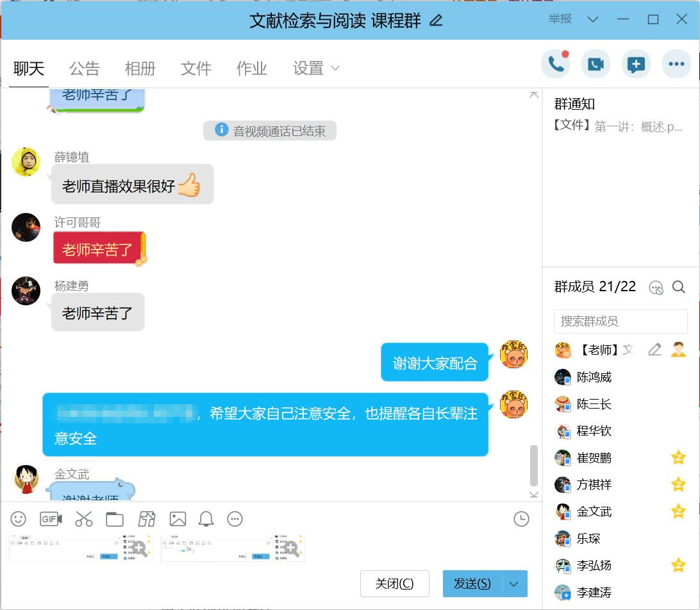Start a video call in the group
Screen dimensions: 700x610
tap(596, 64)
